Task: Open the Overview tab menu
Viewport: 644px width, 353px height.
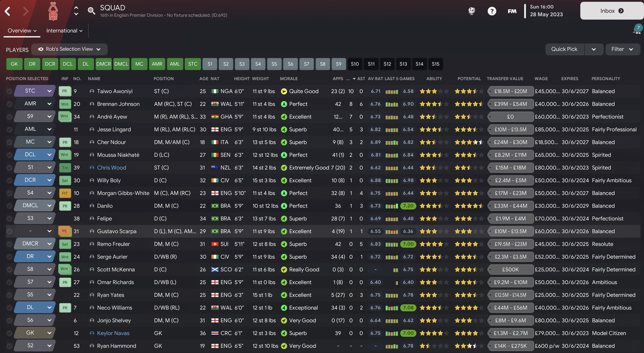Action: [22, 31]
